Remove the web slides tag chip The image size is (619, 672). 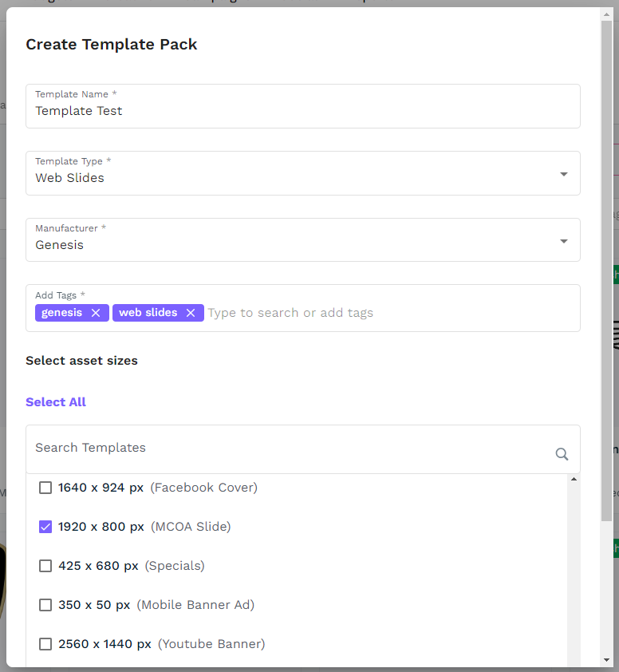[x=191, y=313]
